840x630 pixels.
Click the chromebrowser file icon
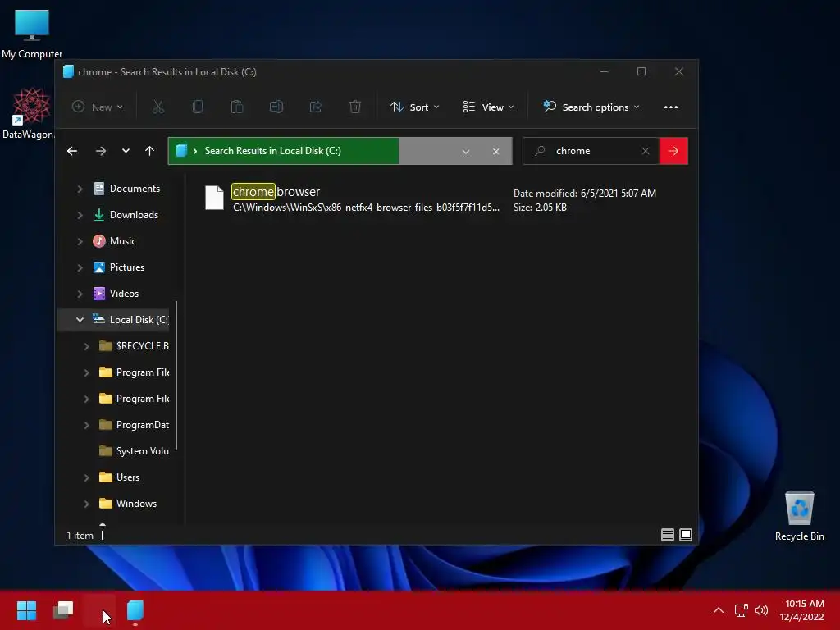(x=214, y=198)
